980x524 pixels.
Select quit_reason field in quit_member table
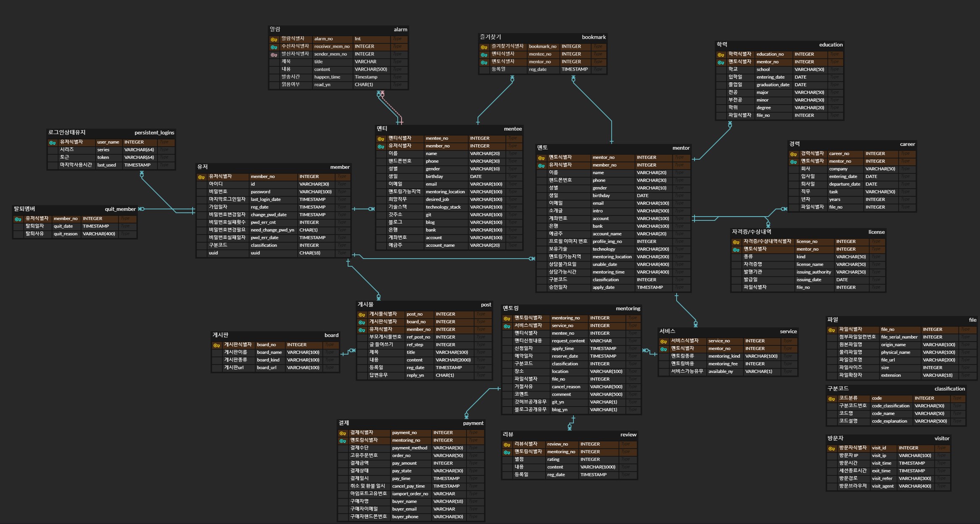pyautogui.click(x=66, y=234)
